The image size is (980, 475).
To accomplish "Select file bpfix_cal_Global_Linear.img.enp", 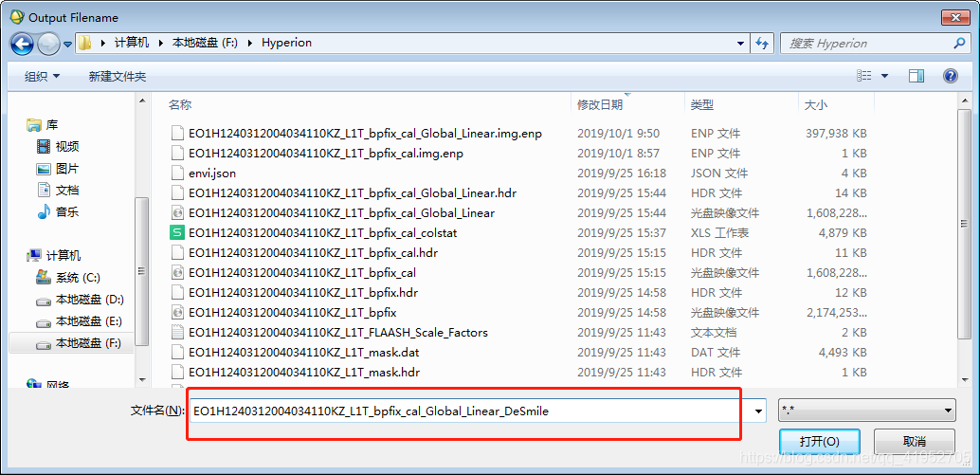I will [x=365, y=133].
